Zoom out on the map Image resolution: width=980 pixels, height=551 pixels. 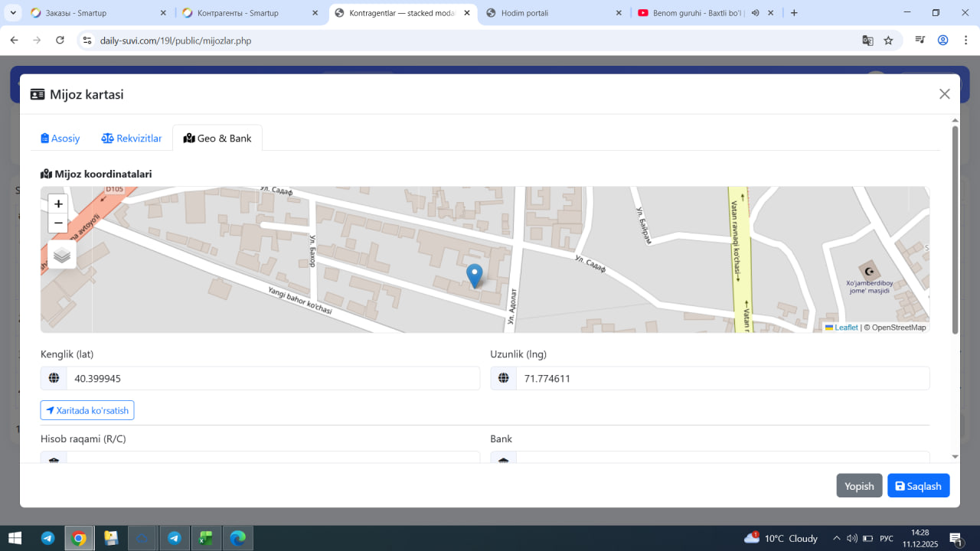tap(58, 223)
